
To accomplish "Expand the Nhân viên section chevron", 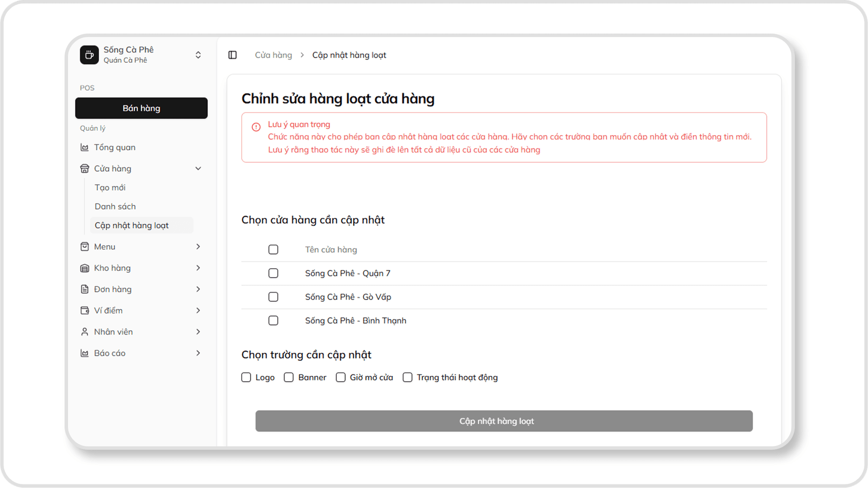I will [x=198, y=332].
